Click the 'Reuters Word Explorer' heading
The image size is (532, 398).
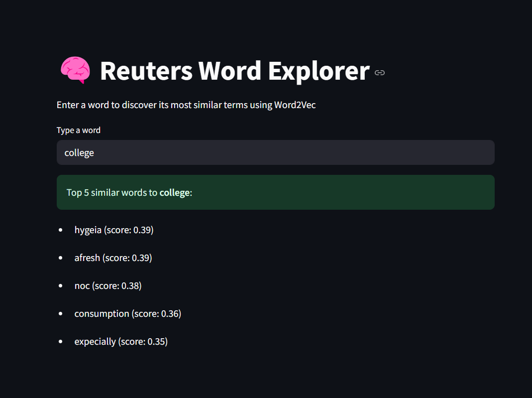click(x=235, y=71)
